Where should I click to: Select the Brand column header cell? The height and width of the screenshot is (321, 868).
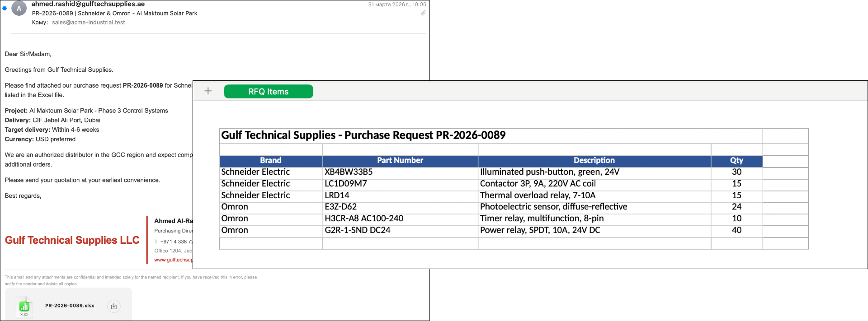[270, 160]
